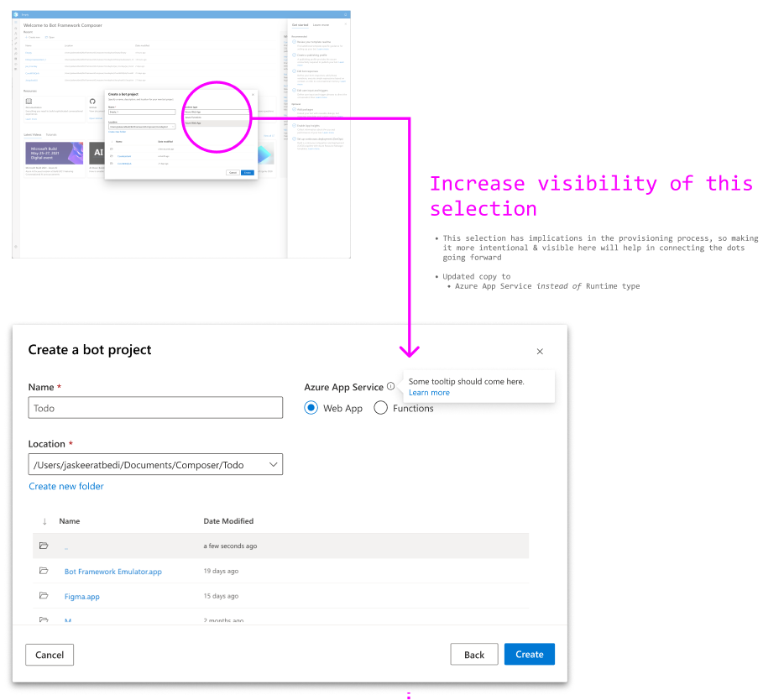Open the AI video thumbnail in Composer window
Image resolution: width=784 pixels, height=700 pixels.
click(97, 153)
